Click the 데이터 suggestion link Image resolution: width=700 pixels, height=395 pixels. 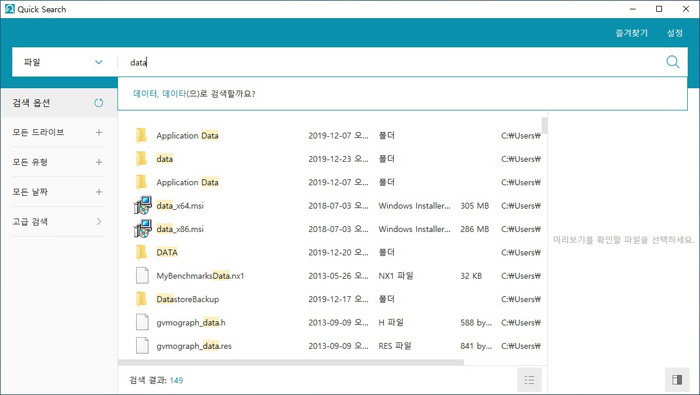point(145,94)
